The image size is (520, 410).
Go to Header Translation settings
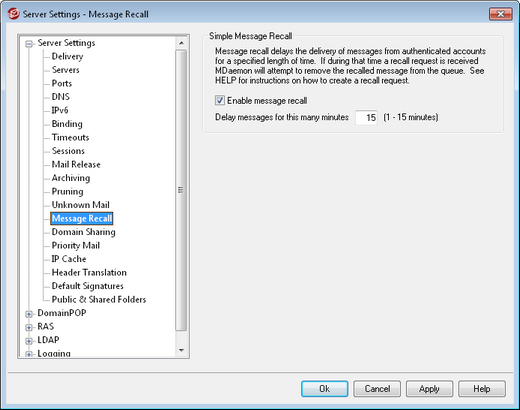pyautogui.click(x=89, y=272)
